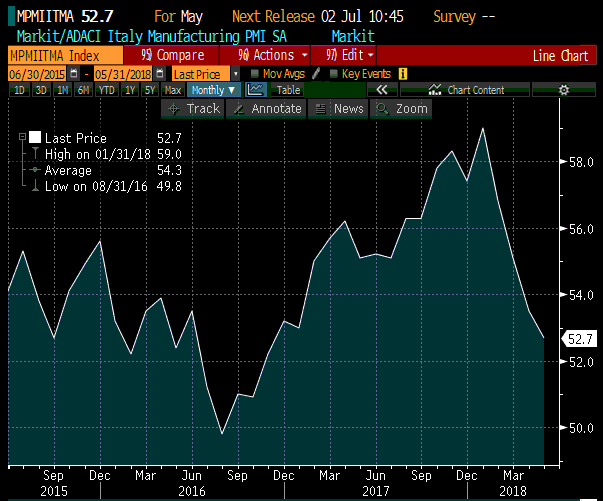Click the Low on 08/31/16 legend row
603x501 pixels.
coord(106,186)
